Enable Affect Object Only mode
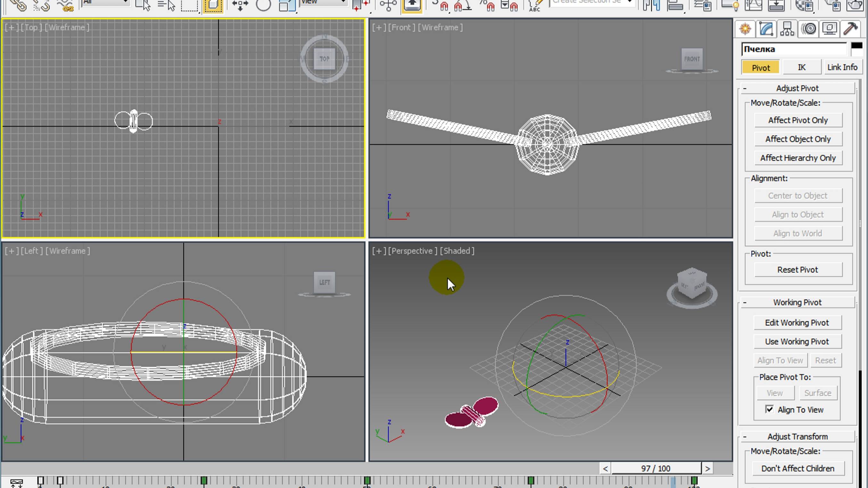 click(798, 139)
